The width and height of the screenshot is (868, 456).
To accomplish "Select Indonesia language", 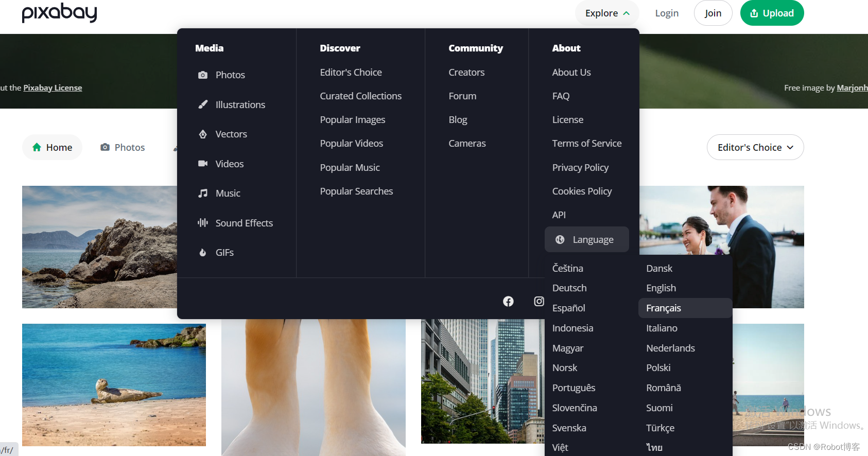I will click(x=572, y=328).
